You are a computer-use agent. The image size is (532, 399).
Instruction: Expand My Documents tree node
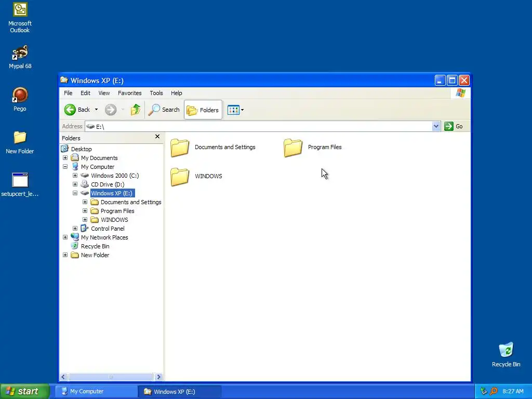point(65,158)
